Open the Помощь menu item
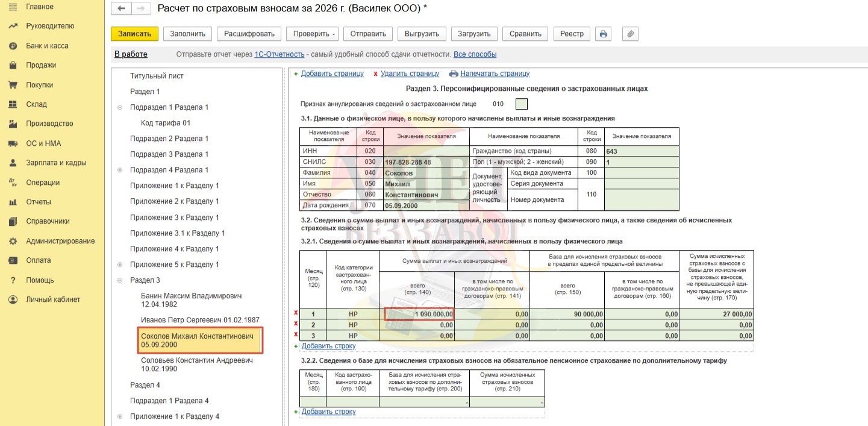 40,280
